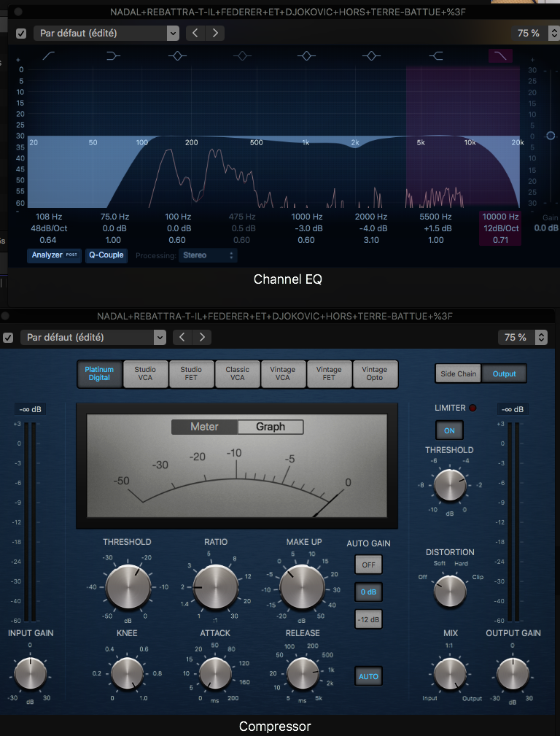The width and height of the screenshot is (560, 736).
Task: Toggle the low cut filter band icon
Action: click(49, 56)
